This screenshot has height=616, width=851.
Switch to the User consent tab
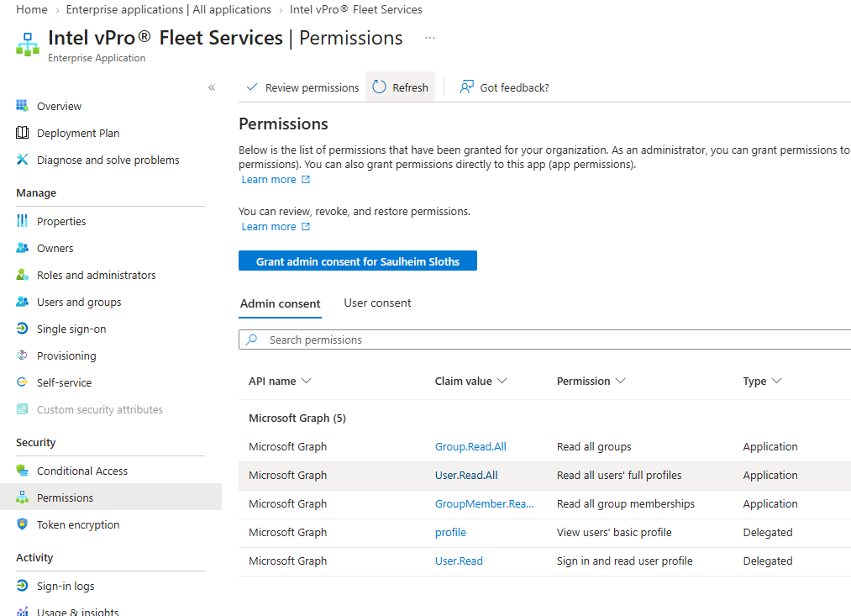377,303
